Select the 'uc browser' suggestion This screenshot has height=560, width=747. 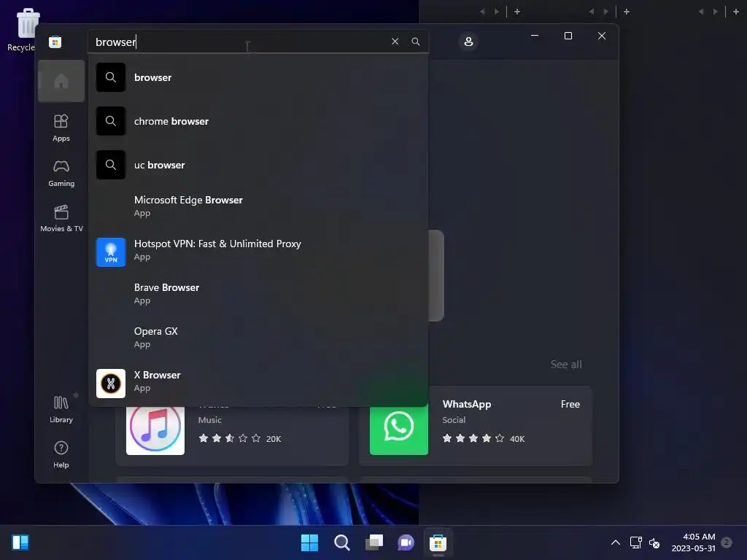tap(258, 165)
